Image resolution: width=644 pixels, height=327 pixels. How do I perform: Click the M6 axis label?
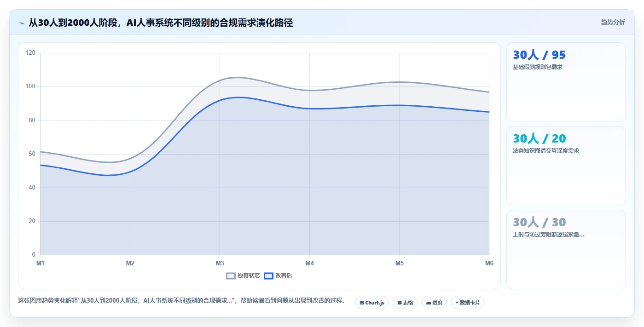coord(489,263)
